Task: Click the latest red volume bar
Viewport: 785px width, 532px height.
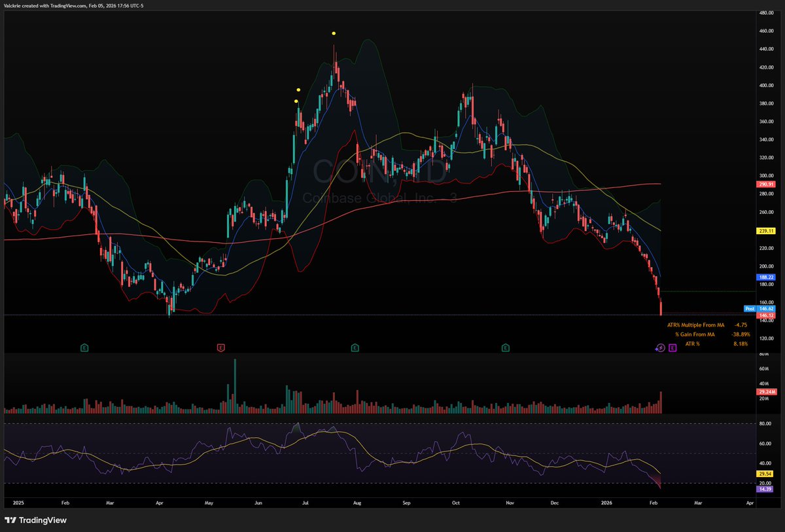Action: [x=661, y=402]
